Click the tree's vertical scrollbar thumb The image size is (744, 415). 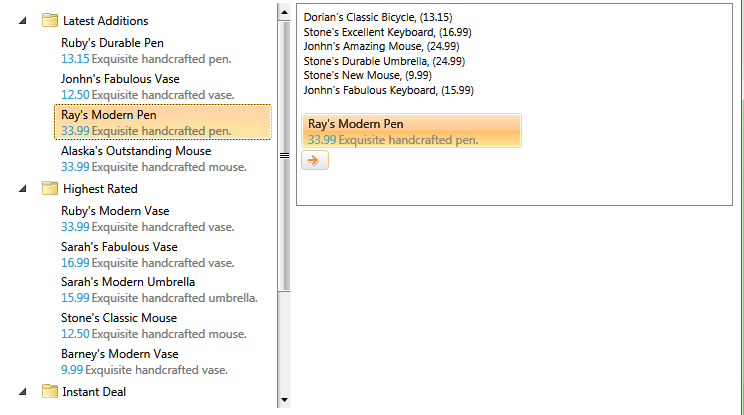click(284, 156)
